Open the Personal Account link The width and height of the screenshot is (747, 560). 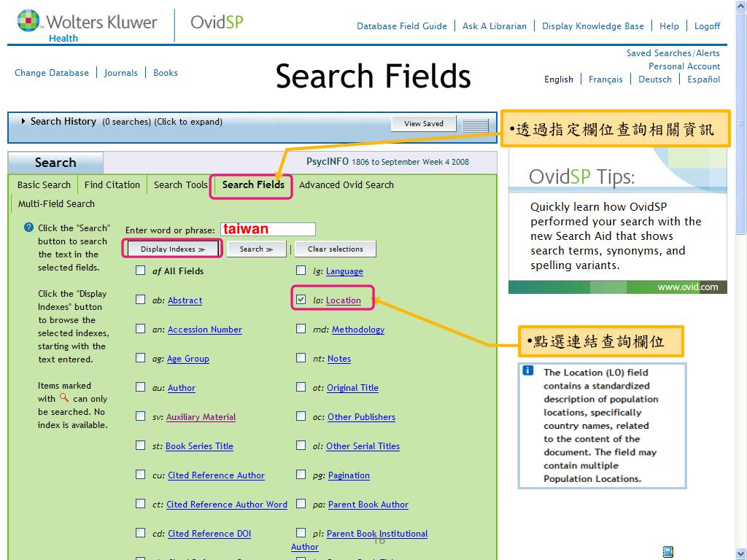(684, 66)
